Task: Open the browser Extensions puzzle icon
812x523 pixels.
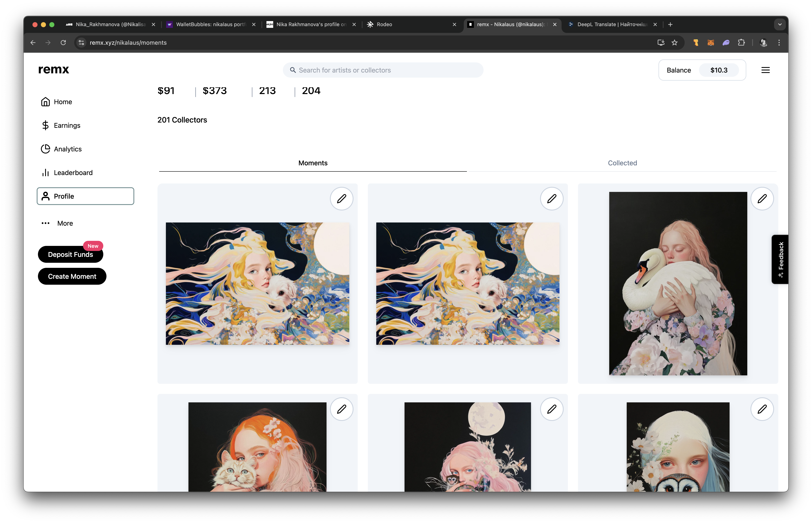Action: tap(741, 43)
